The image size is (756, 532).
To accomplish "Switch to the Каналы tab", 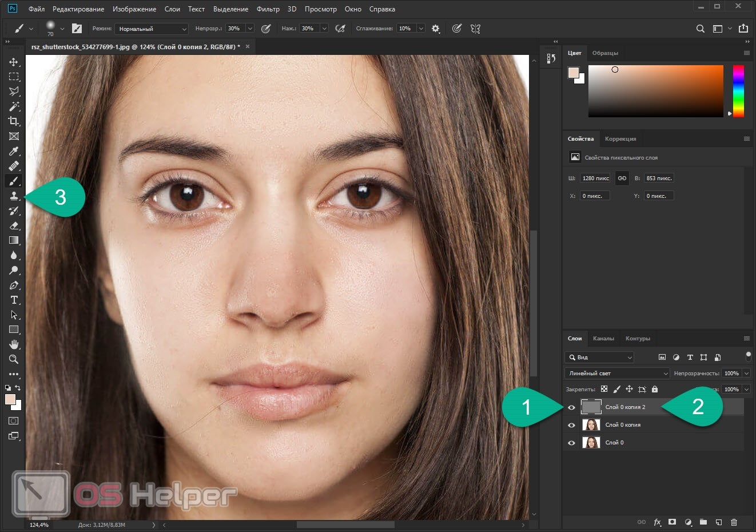I will point(603,339).
